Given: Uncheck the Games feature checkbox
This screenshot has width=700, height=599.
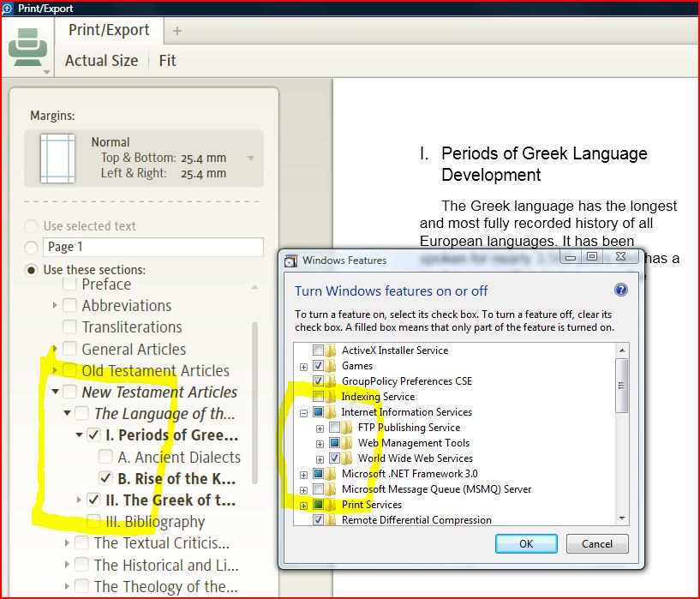Looking at the screenshot, I should click(x=319, y=366).
